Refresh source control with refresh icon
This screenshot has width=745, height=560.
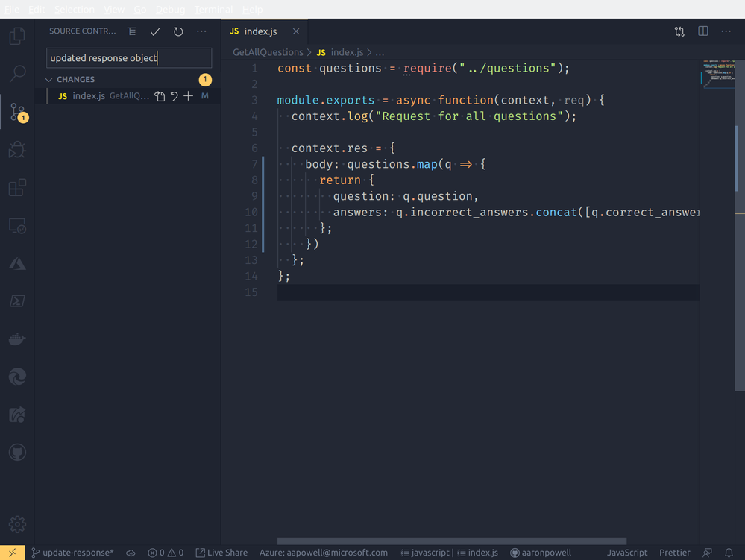pyautogui.click(x=178, y=31)
